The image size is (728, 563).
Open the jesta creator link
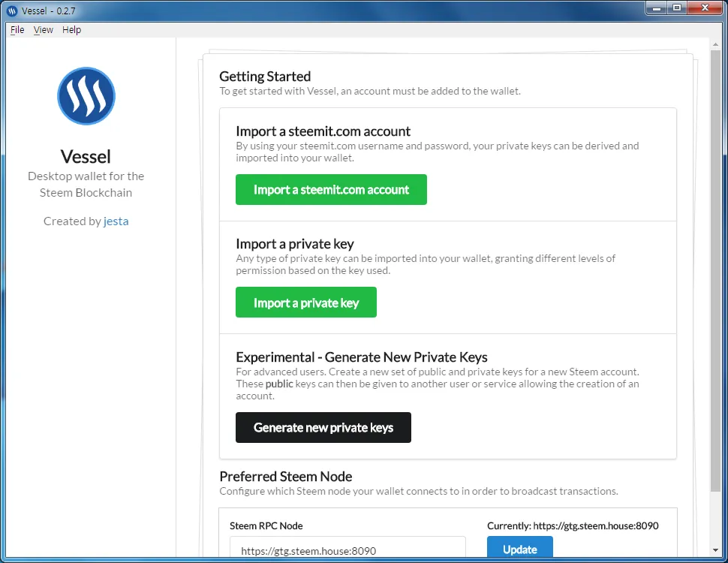click(116, 221)
